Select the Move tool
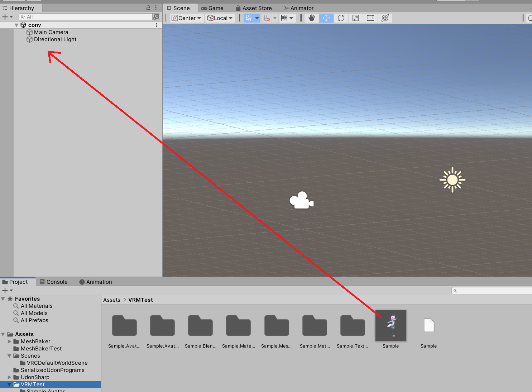This screenshot has height=392, width=532. tap(326, 18)
